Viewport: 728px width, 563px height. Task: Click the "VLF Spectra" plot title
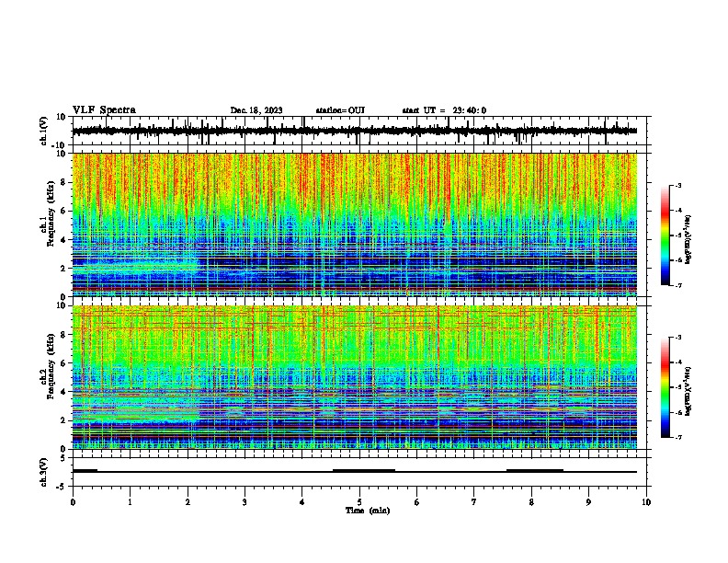(104, 110)
